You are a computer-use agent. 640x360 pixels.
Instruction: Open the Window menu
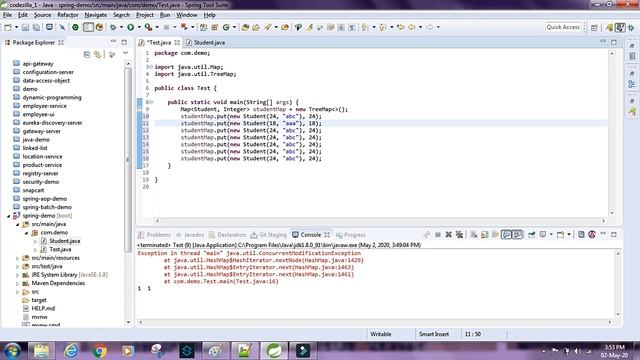point(187,15)
